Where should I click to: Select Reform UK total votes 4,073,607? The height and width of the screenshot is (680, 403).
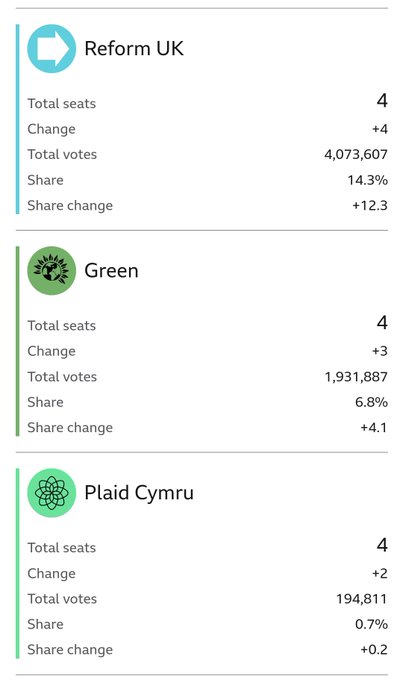click(x=356, y=154)
